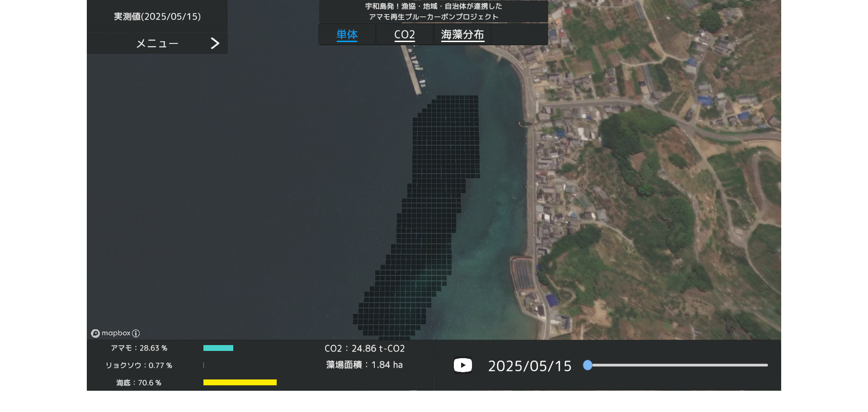Click the 実測値(2025/05/15) header
Screen dimensions: 868x412
pos(157,17)
